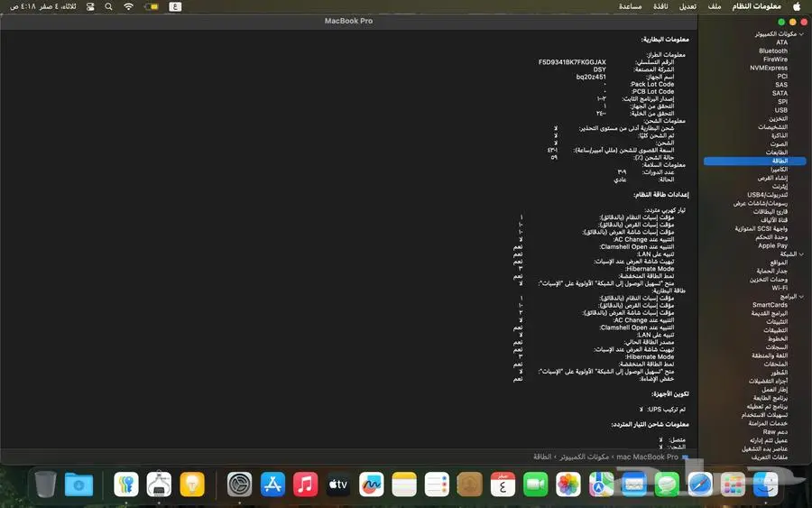
Task: Select SmartCards in the sidebar
Action: [770, 305]
